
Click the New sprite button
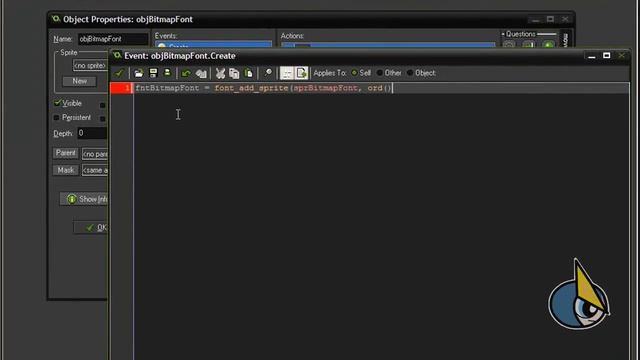point(80,81)
